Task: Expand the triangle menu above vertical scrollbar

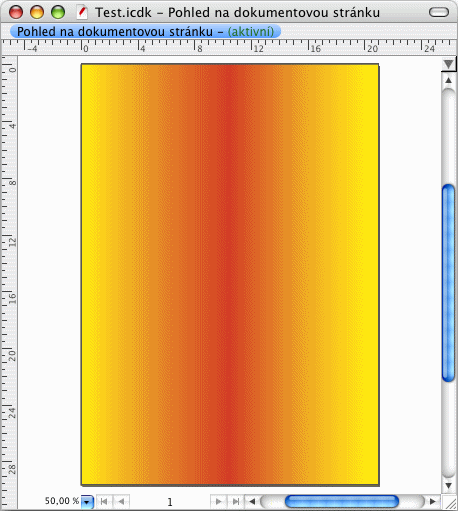Action: 449,64
